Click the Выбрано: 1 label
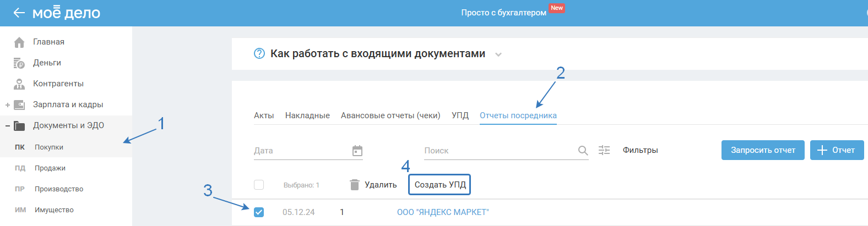868x226 pixels. point(301,185)
